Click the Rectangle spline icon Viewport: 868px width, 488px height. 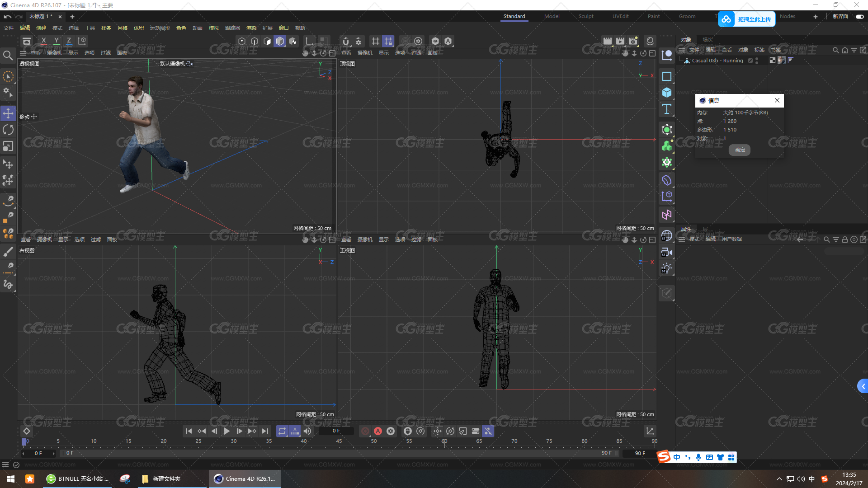tap(667, 76)
